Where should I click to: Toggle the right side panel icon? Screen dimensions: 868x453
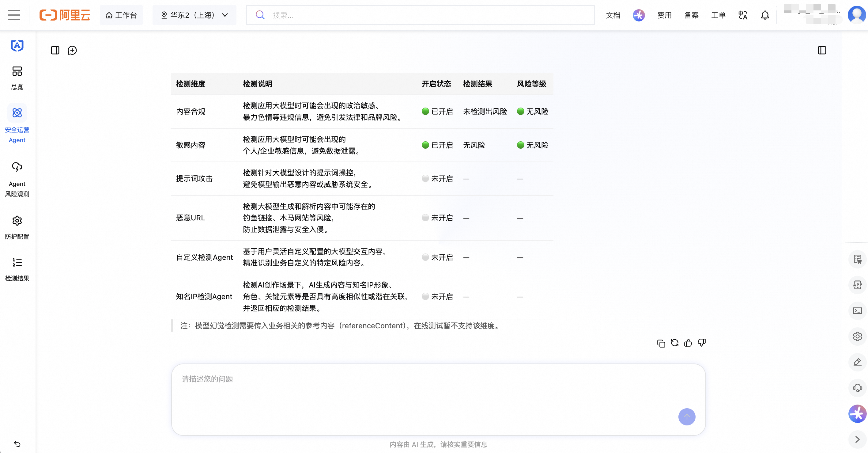click(x=822, y=50)
